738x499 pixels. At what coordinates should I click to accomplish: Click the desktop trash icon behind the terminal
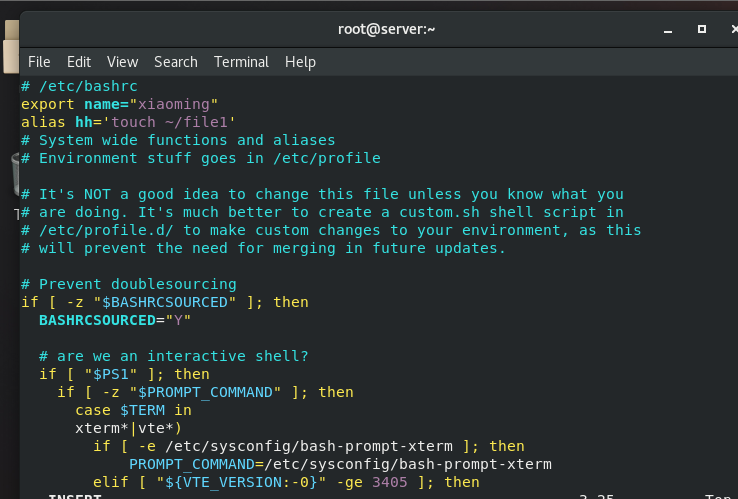point(14,175)
